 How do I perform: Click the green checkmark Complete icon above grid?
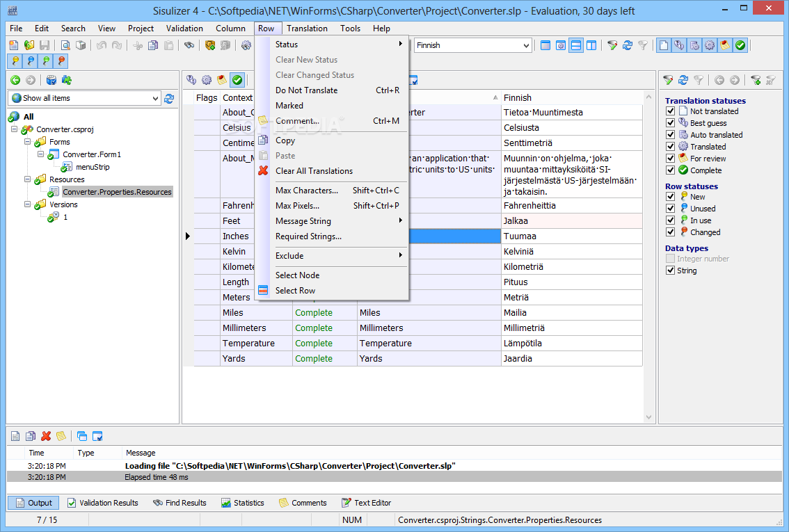pyautogui.click(x=237, y=80)
